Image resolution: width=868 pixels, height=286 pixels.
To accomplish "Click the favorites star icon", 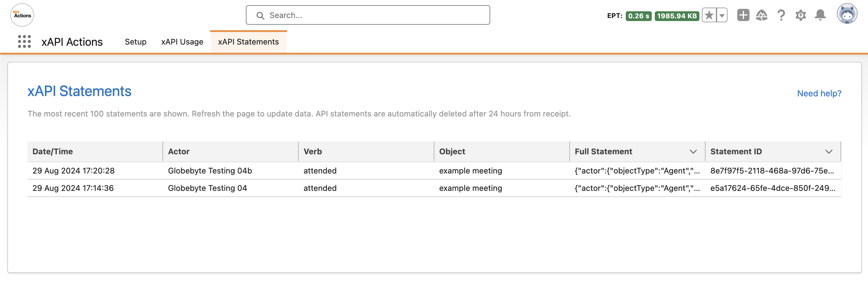I will [709, 16].
